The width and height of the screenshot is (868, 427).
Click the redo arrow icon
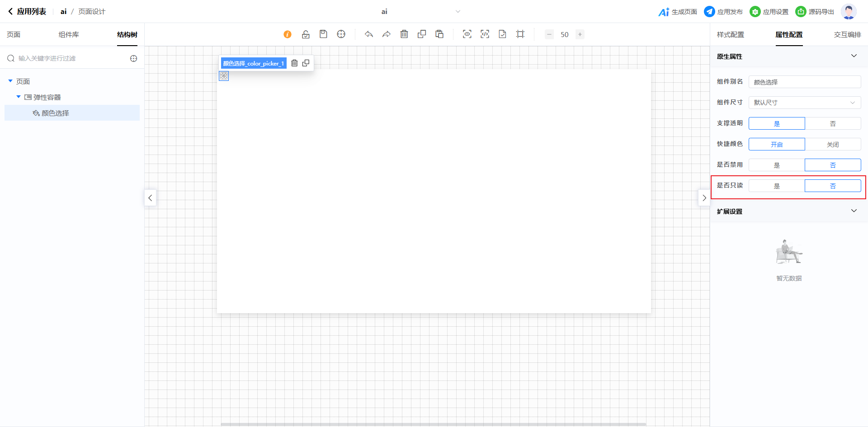click(387, 34)
